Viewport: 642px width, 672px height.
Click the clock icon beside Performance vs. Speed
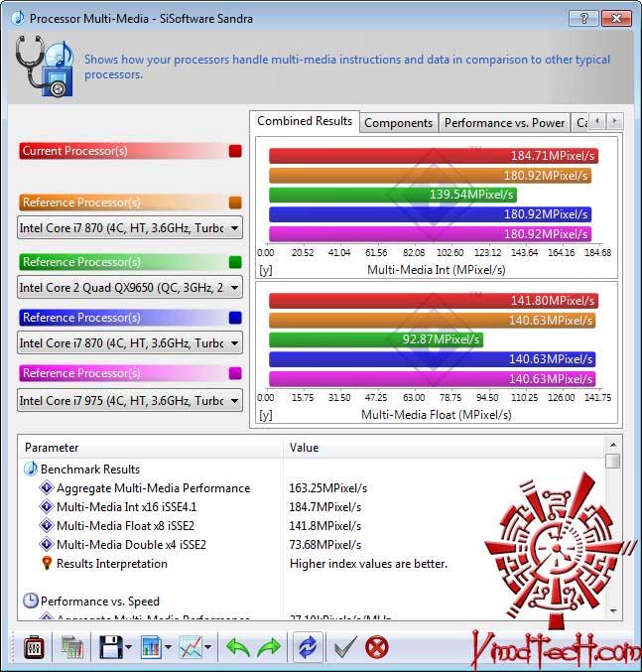pos(31,601)
